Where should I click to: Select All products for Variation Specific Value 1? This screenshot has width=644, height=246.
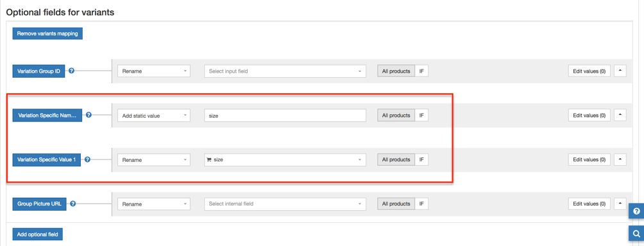396,160
